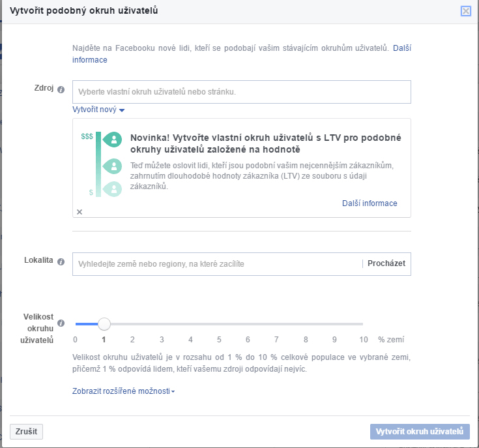Click the info icon beside Velikost okruhu uživatelů
The height and width of the screenshot is (448, 479).
(x=61, y=323)
